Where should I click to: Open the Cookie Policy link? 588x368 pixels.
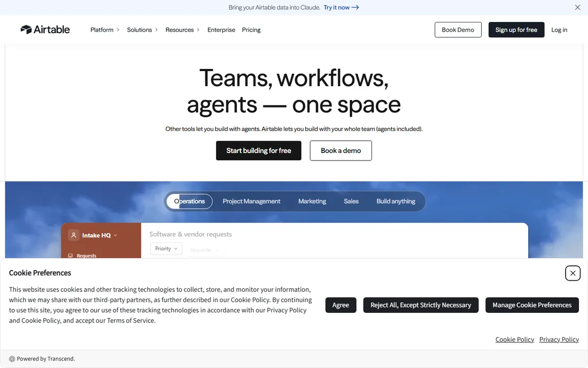point(514,340)
